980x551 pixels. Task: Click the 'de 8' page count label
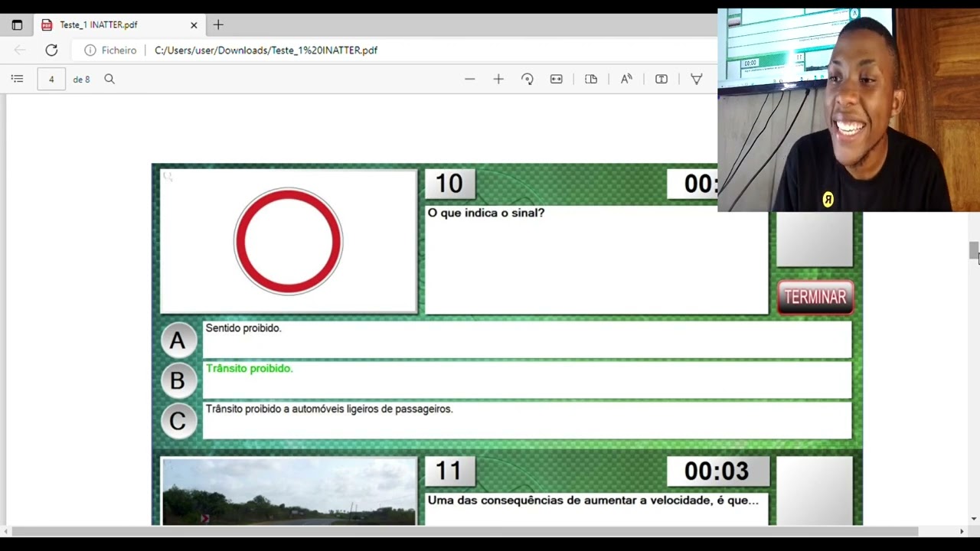tap(81, 79)
